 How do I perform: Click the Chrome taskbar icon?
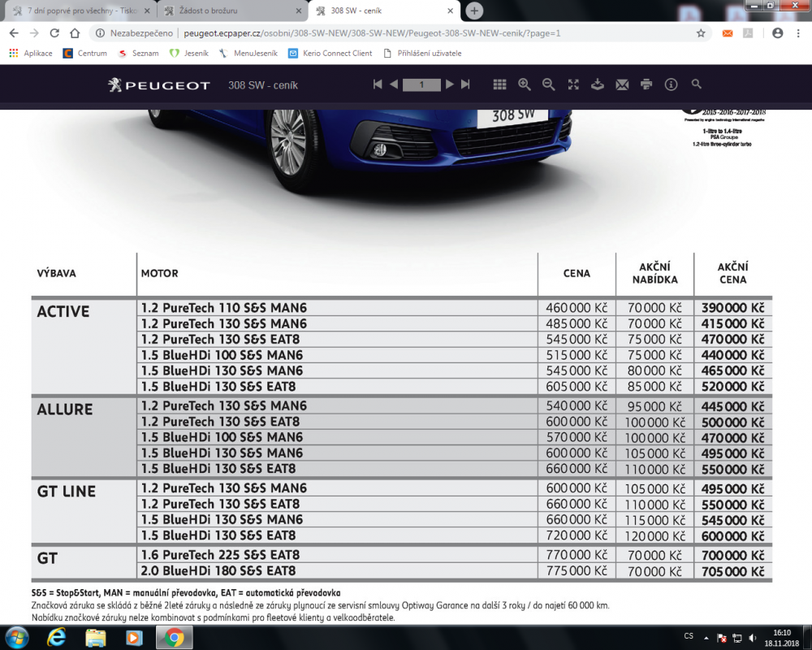[175, 638]
